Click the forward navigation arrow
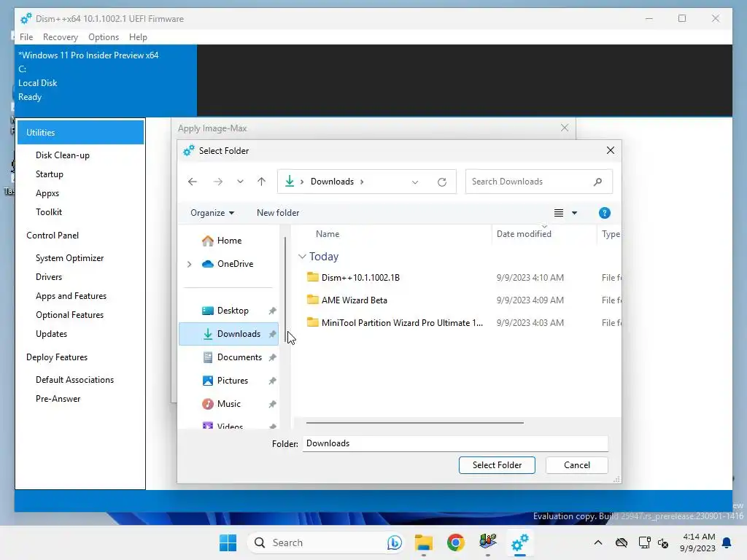This screenshot has width=747, height=560. click(x=217, y=182)
